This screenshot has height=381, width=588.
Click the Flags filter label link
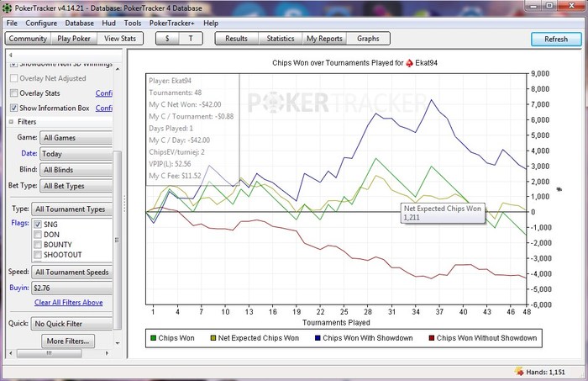click(20, 223)
